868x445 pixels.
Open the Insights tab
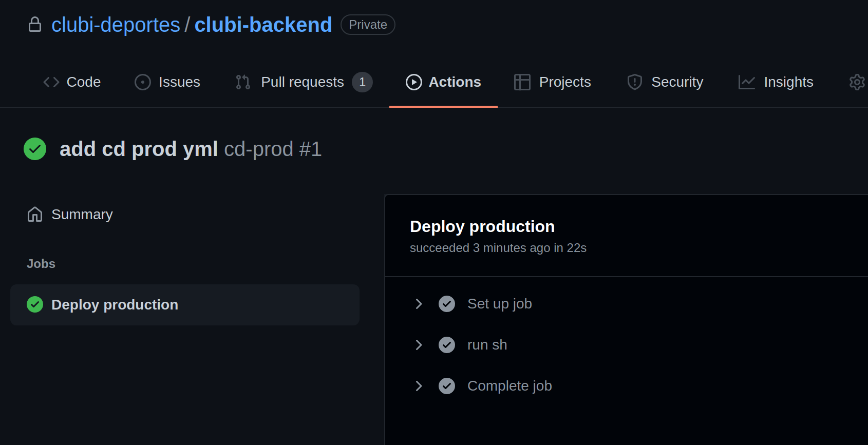(788, 82)
